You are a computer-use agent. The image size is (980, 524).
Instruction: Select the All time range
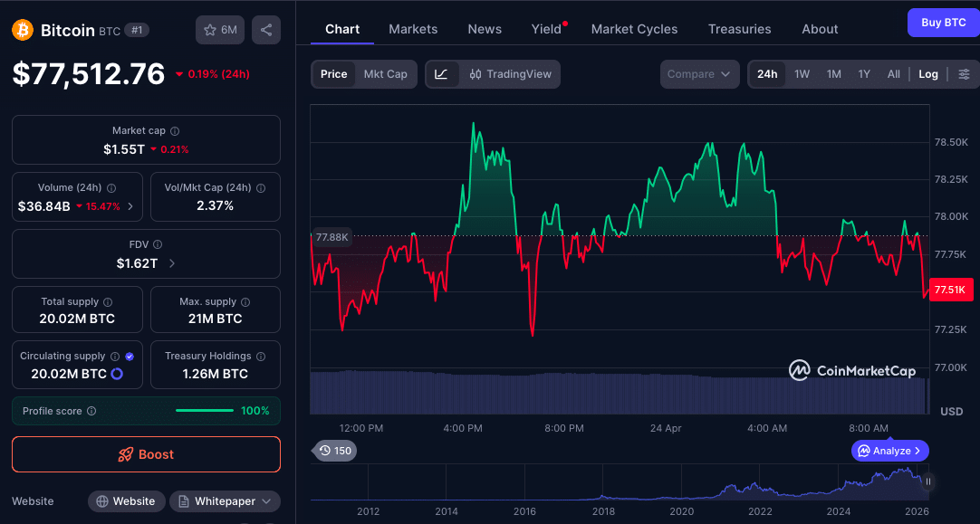[x=894, y=74]
